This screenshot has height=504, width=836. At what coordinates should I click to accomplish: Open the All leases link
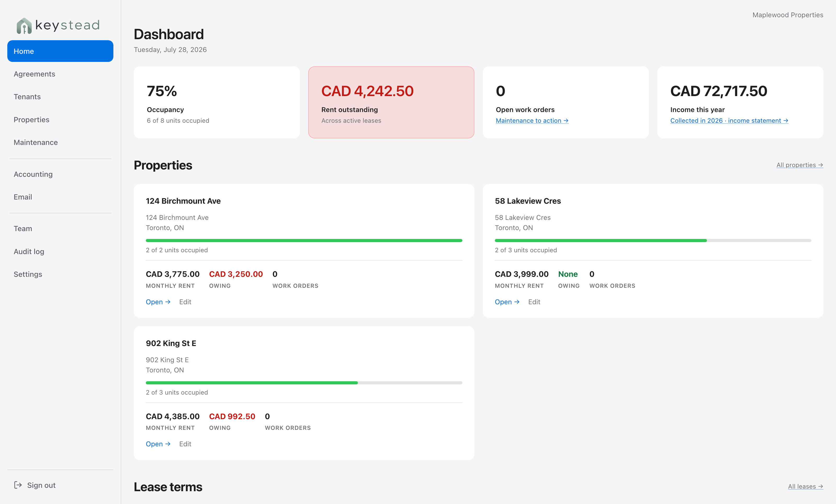tap(805, 486)
